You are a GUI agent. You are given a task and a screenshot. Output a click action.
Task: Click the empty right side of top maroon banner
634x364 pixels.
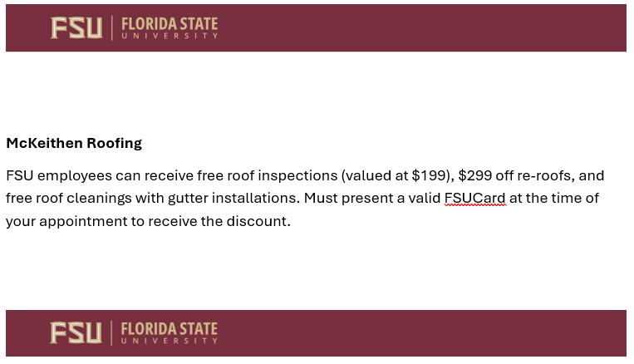coord(465,28)
